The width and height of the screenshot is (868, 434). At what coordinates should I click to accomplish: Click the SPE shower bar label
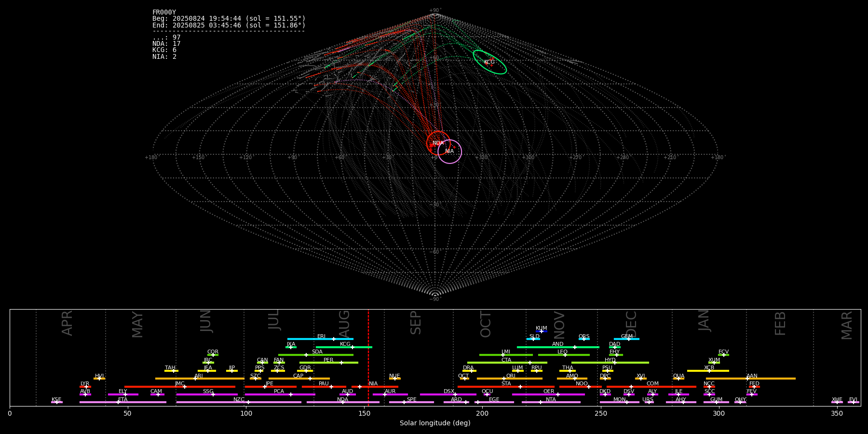pyautogui.click(x=412, y=400)
